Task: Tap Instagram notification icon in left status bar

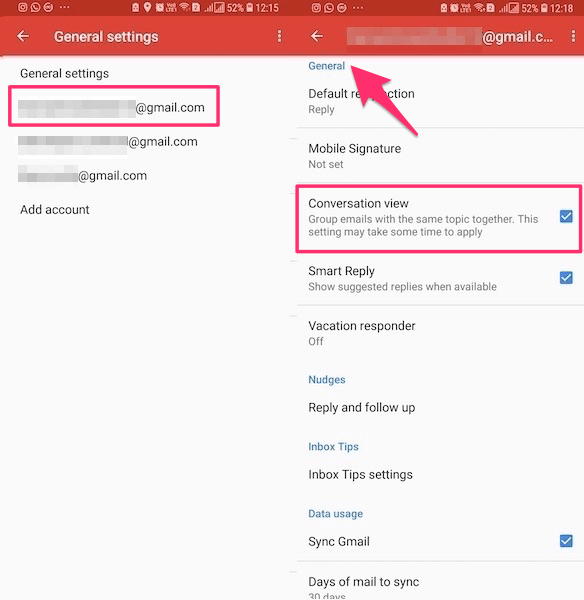Action: [x=23, y=7]
